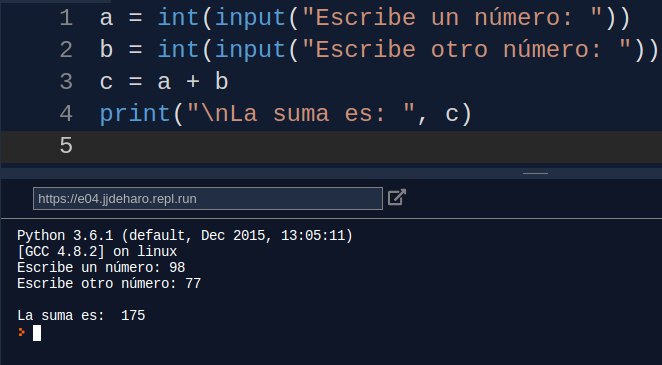Image resolution: width=662 pixels, height=365 pixels.
Task: Click the int keyword on line 1
Action: 178,18
